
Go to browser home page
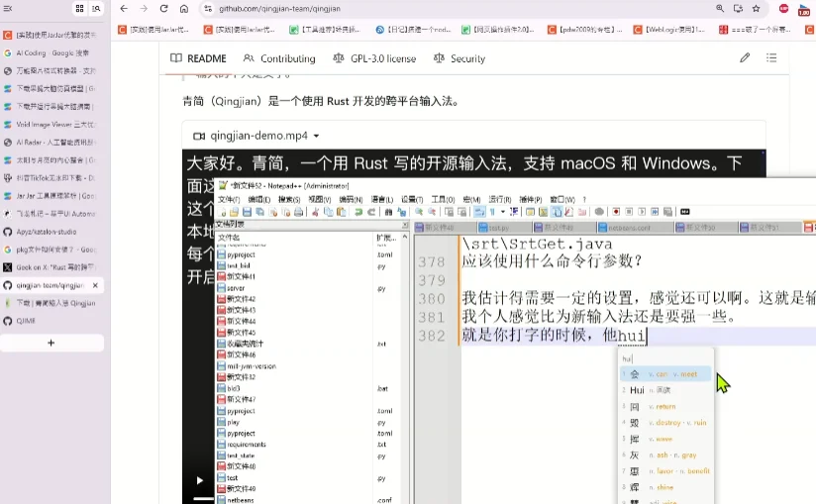(x=184, y=8)
